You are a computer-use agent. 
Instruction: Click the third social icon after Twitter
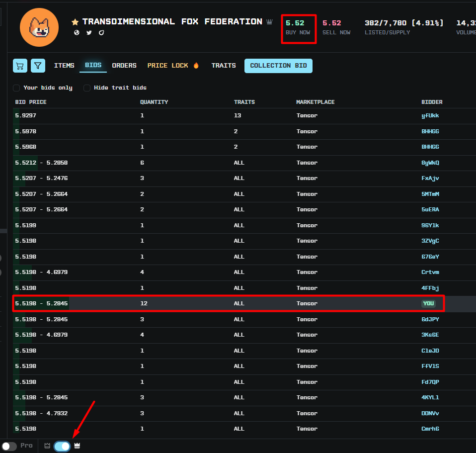101,33
